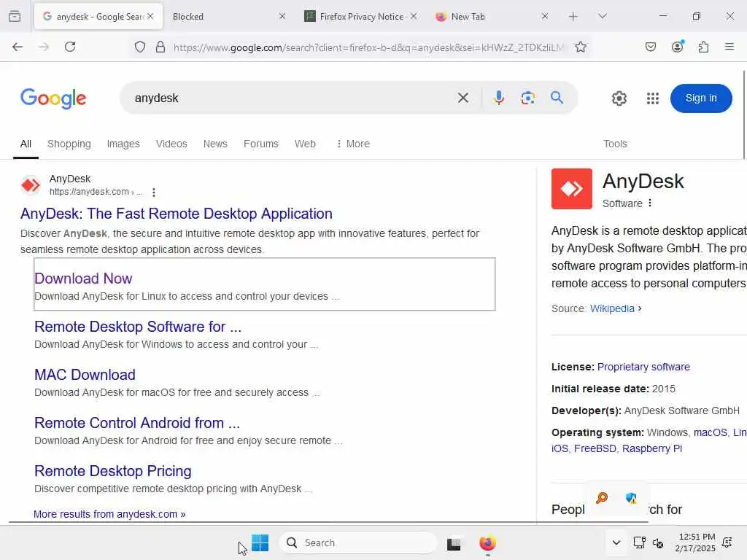Click the Firefox address bar URL

(369, 47)
